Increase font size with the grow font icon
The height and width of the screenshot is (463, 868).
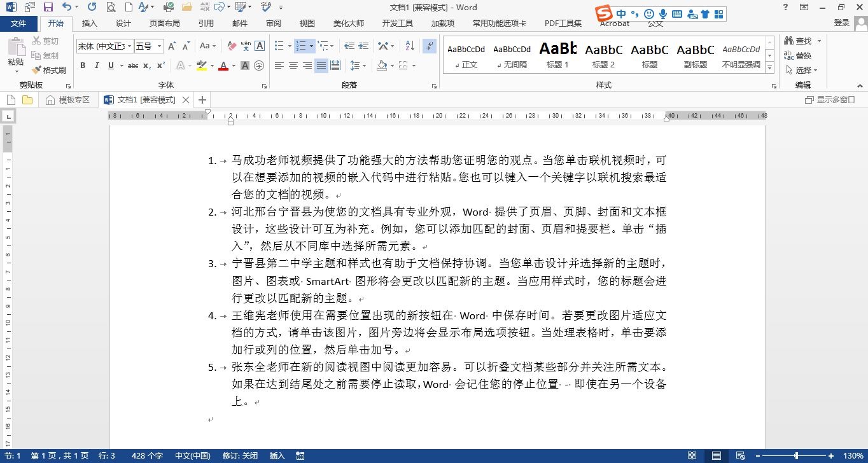coord(172,46)
